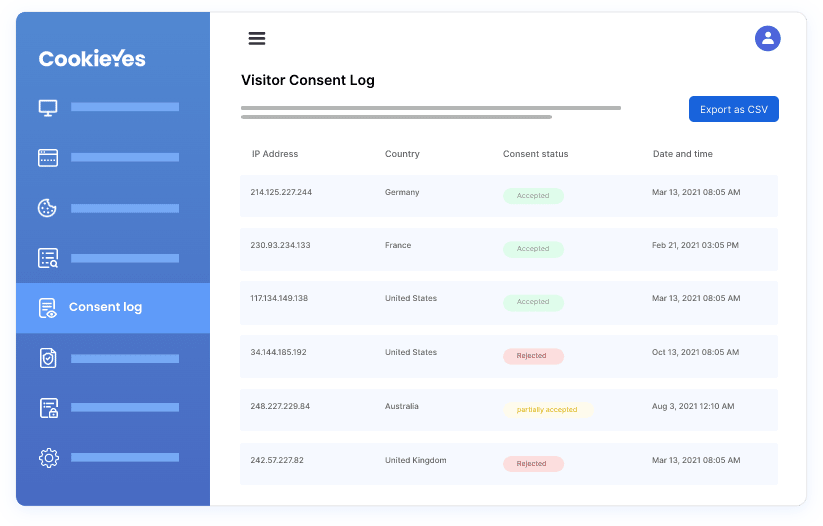Click the United Kingdom country cell
This screenshot has height=526, width=823.
pyautogui.click(x=415, y=460)
